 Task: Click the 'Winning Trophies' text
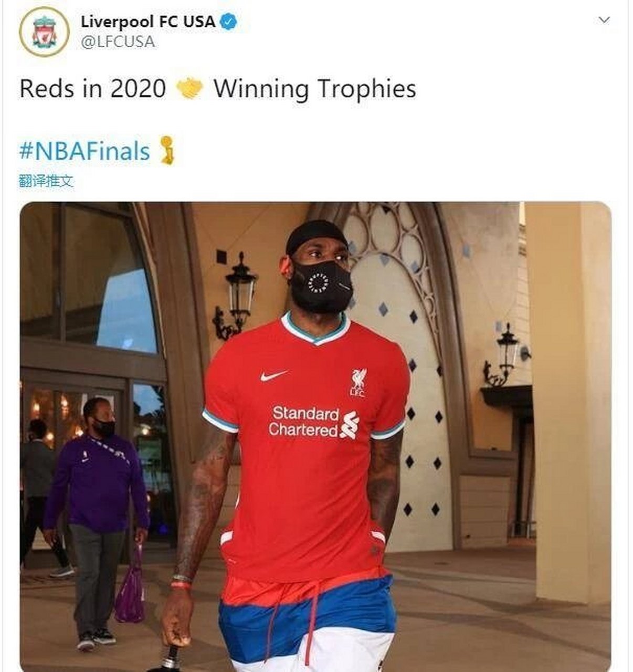314,89
